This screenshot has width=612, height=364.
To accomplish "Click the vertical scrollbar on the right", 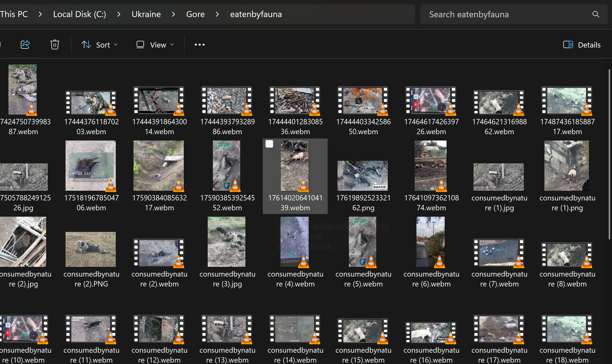I will point(609,154).
